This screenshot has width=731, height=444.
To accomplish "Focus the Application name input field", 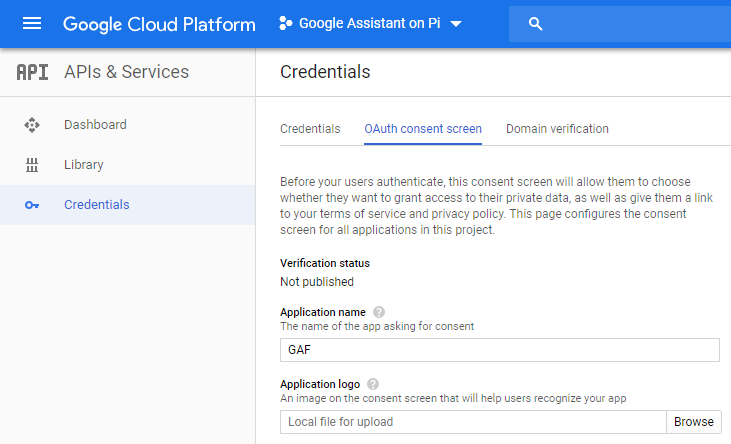I will (x=500, y=350).
